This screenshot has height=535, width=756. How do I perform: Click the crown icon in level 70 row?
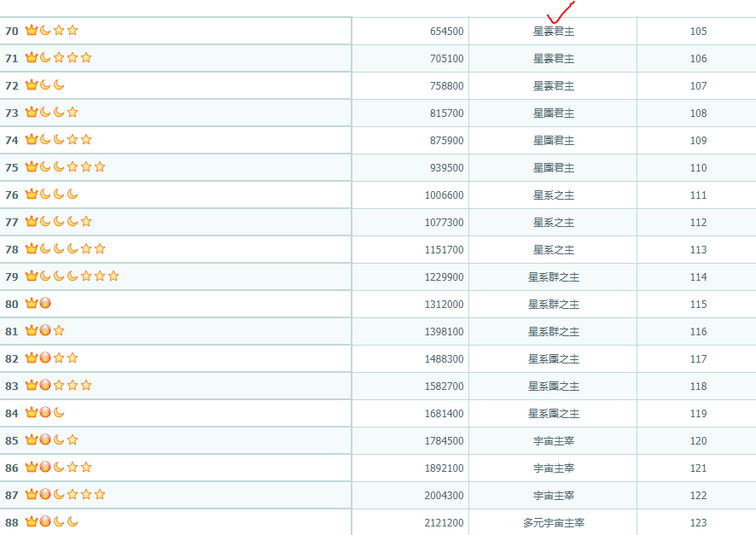point(32,31)
